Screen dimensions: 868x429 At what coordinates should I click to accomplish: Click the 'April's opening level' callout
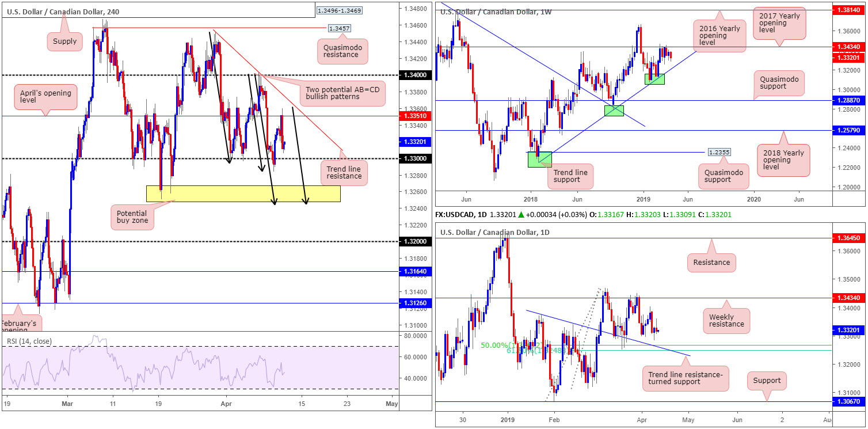coord(47,97)
